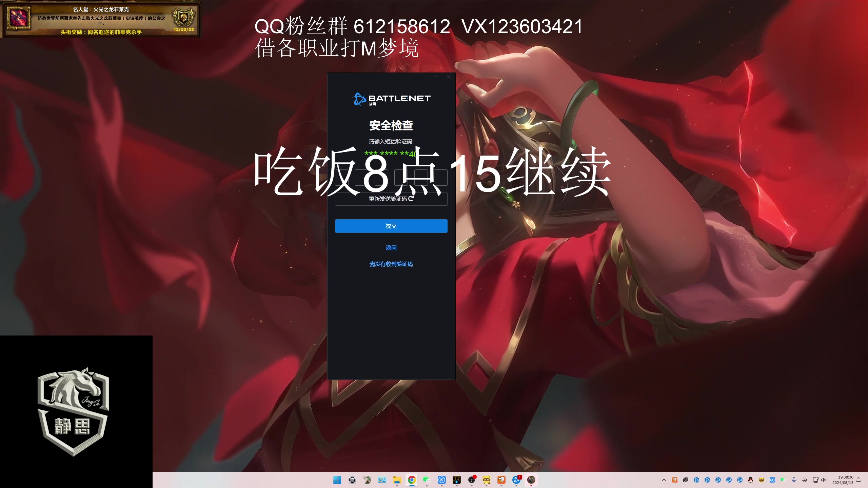Open the round metallic gauge app in the taskbar
Screen dimensions: 868x488
(x=352, y=480)
